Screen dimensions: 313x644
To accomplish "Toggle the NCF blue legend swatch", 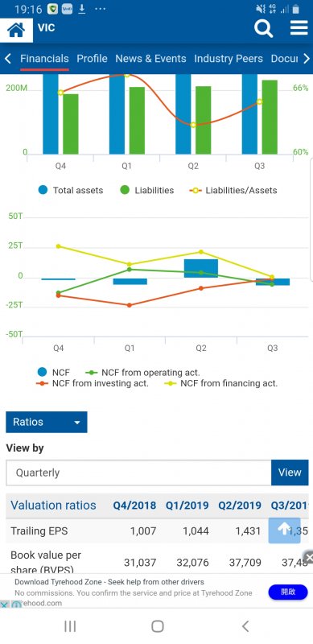I will click(43, 373).
